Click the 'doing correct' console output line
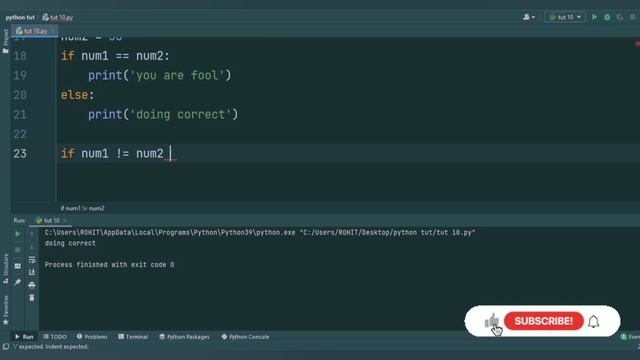The image size is (640, 360). [x=70, y=243]
